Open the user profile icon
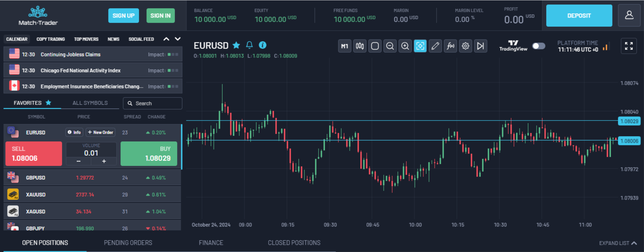This screenshot has height=252, width=644. pyautogui.click(x=629, y=15)
